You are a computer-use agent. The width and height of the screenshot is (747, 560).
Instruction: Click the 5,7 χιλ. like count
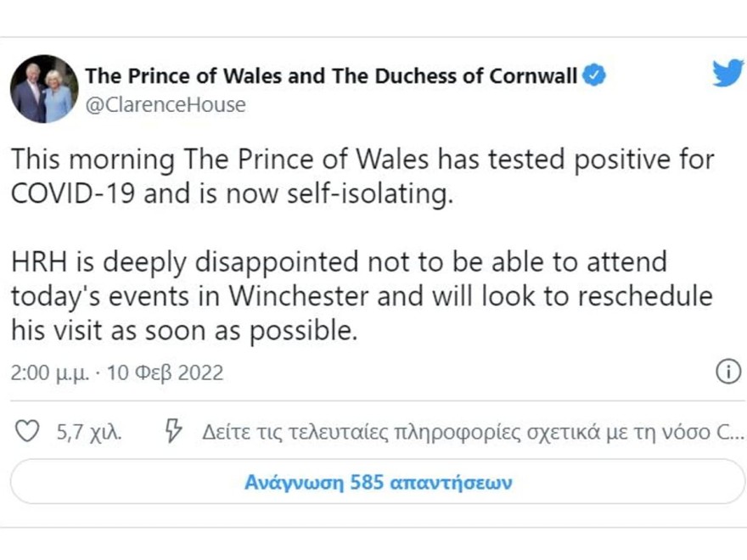89,433
